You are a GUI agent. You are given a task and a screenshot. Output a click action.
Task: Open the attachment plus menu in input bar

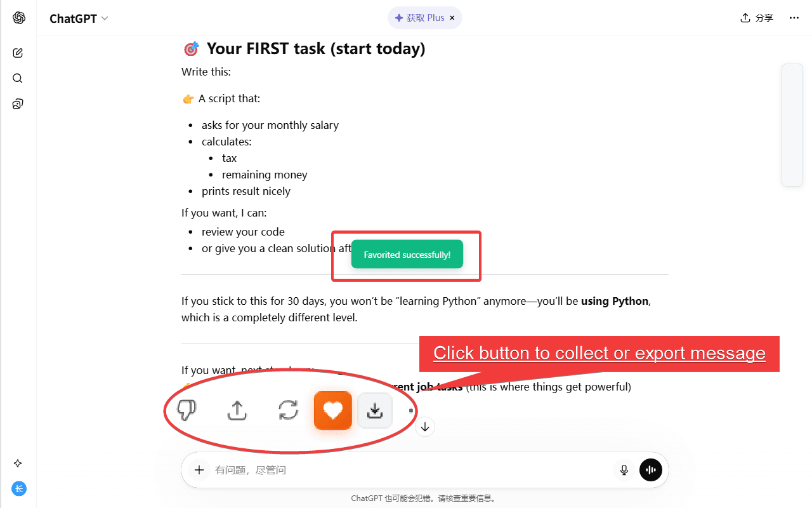pyautogui.click(x=199, y=469)
